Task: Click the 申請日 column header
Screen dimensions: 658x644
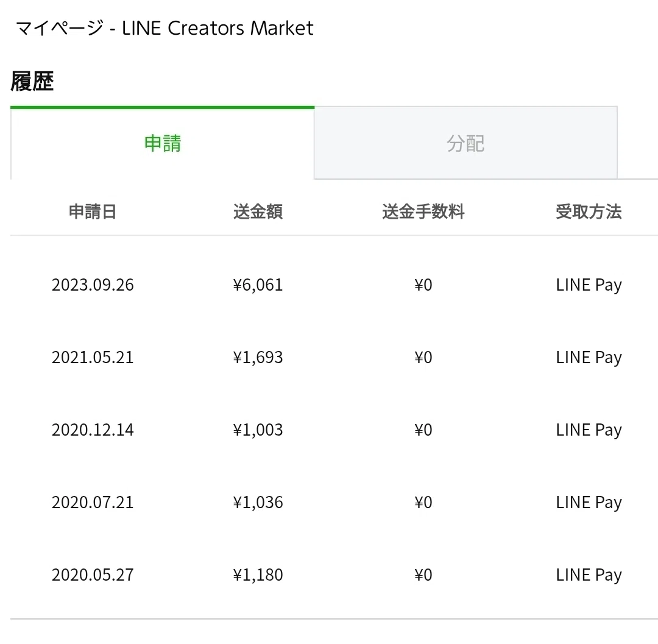Action: pos(93,211)
